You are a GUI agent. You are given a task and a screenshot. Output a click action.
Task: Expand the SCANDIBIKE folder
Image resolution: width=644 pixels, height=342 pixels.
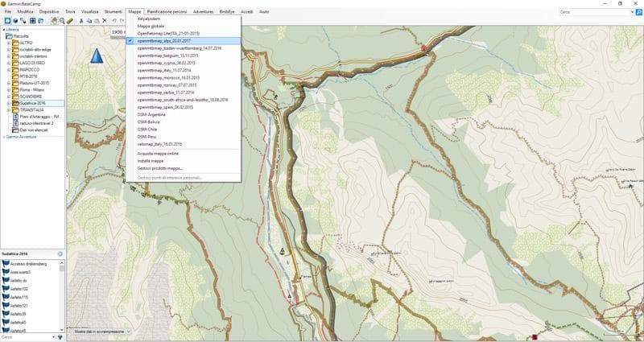click(9, 97)
